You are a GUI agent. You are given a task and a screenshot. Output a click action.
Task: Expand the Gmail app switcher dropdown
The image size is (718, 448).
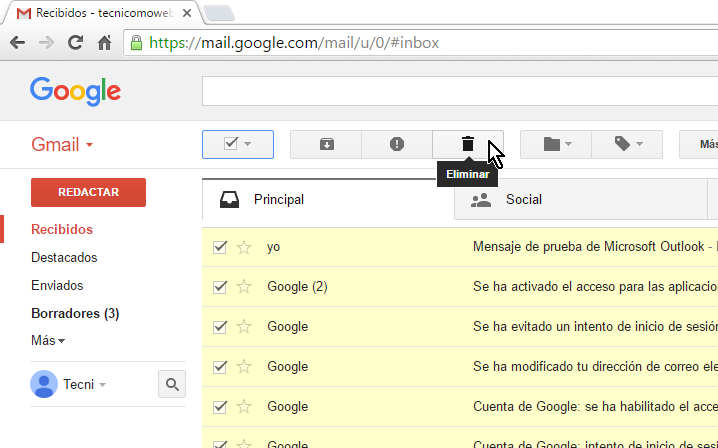(x=90, y=145)
